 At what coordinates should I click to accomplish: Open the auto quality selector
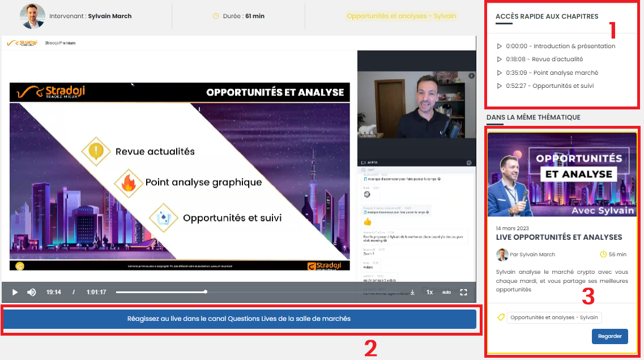(446, 292)
